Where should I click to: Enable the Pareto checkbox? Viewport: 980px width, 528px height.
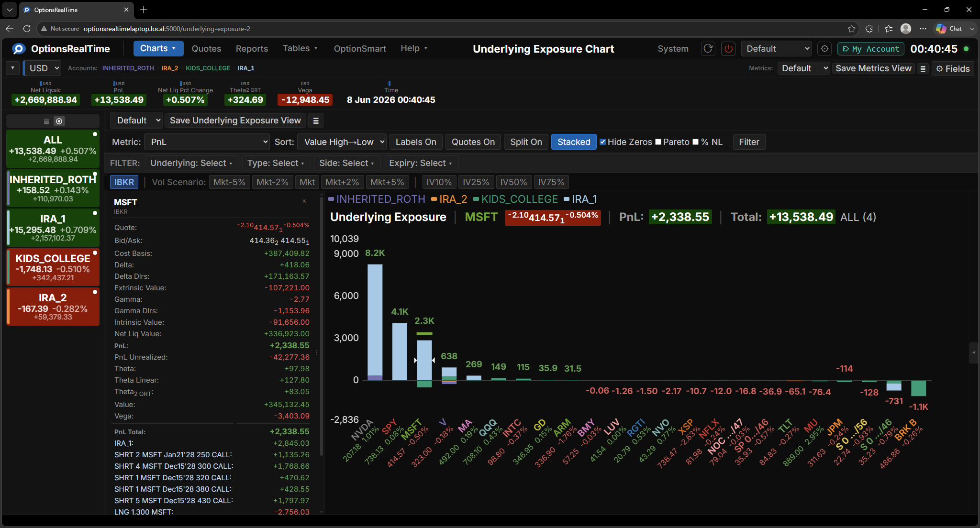(658, 142)
